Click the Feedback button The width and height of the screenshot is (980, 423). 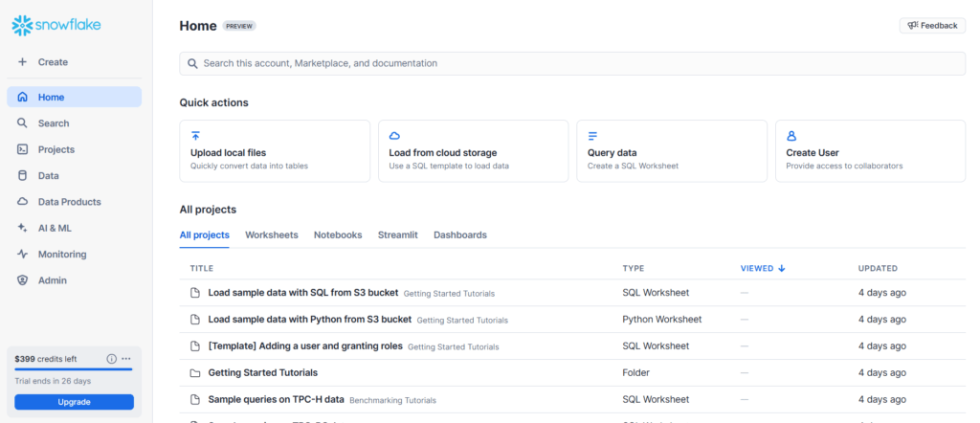click(x=932, y=26)
